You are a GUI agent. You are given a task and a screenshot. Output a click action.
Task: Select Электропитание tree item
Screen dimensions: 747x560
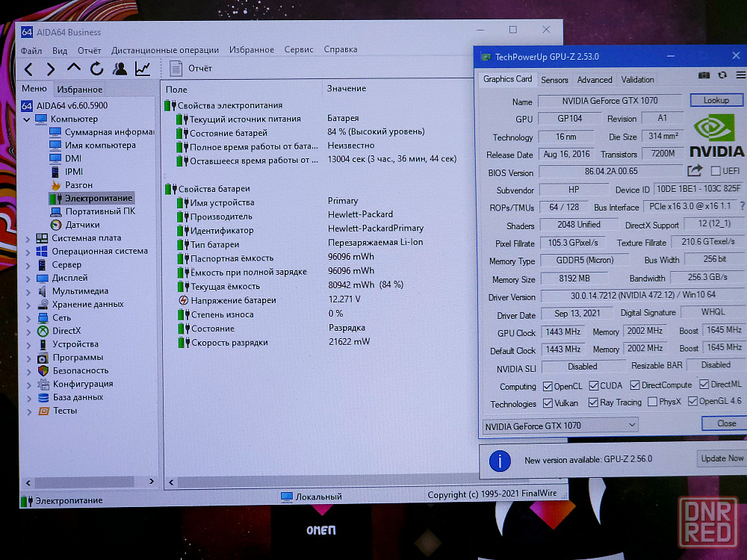tap(91, 198)
